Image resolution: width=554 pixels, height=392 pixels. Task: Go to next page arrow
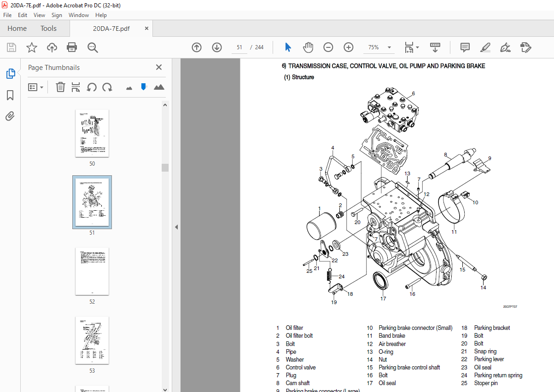[217, 47]
